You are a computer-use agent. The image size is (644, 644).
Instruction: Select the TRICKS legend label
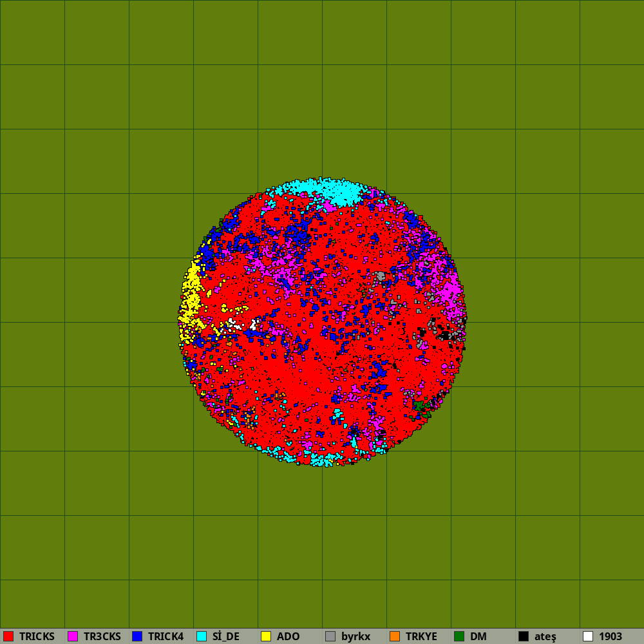[x=37, y=637]
